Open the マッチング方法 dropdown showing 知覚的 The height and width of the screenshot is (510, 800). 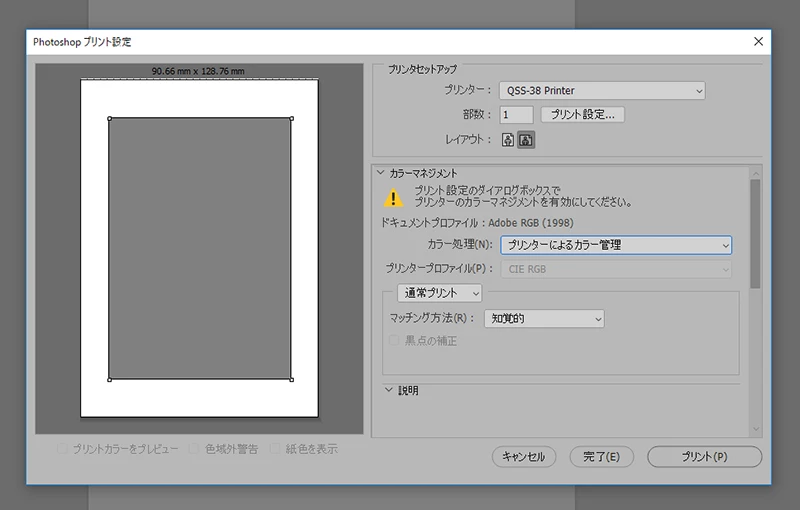pos(544,319)
